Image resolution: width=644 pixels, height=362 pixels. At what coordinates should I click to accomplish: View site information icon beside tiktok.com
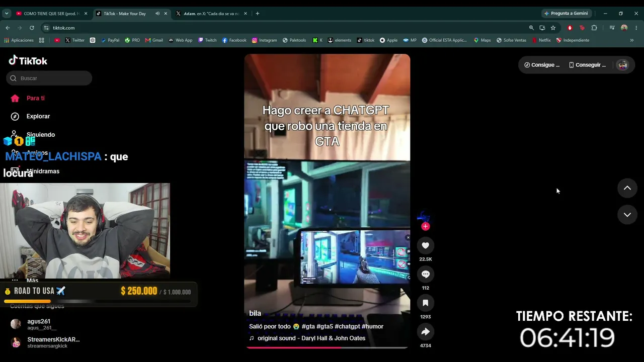tap(46, 28)
